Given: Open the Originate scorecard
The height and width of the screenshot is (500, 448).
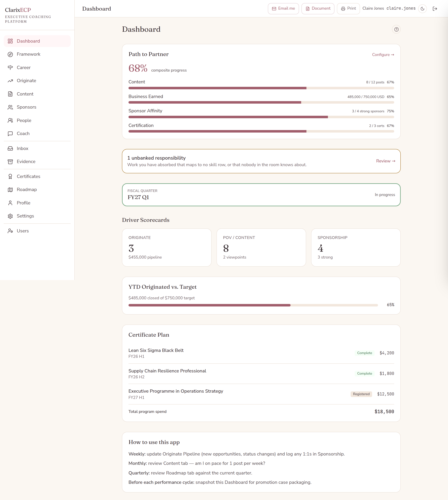Looking at the screenshot, I should [167, 247].
